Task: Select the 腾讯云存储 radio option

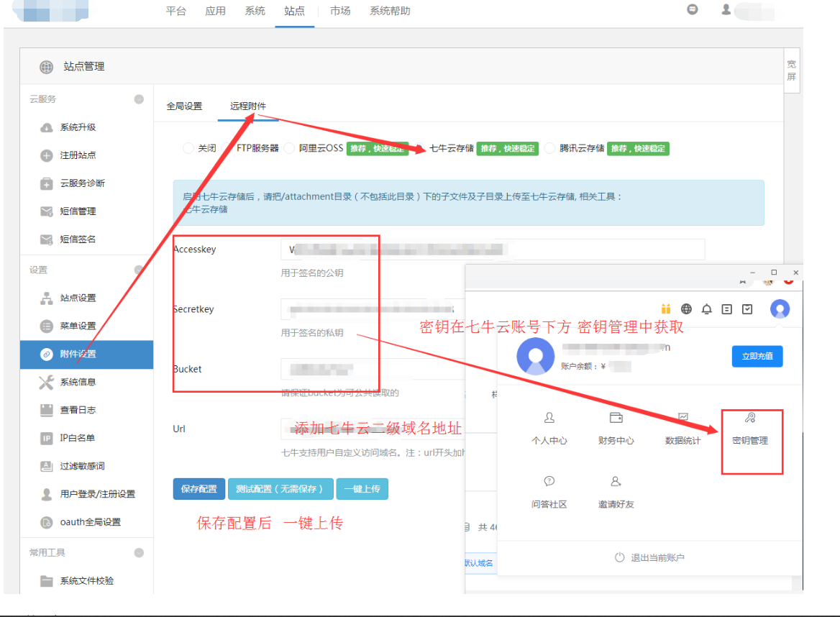Action: click(549, 148)
